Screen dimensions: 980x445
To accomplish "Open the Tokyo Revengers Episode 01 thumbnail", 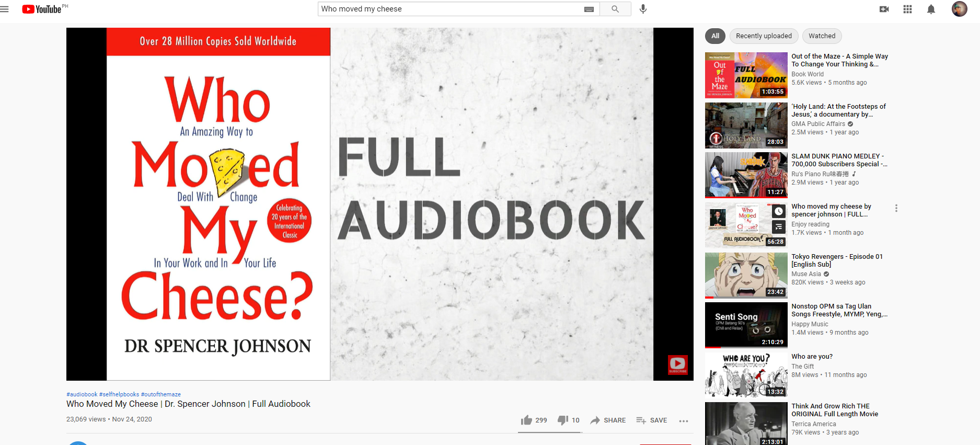I will [746, 276].
